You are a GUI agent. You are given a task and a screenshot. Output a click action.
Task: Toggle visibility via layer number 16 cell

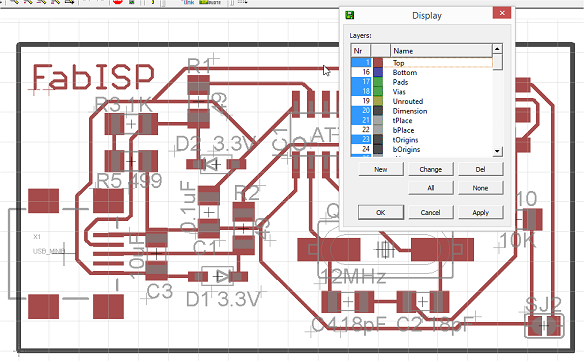click(361, 72)
